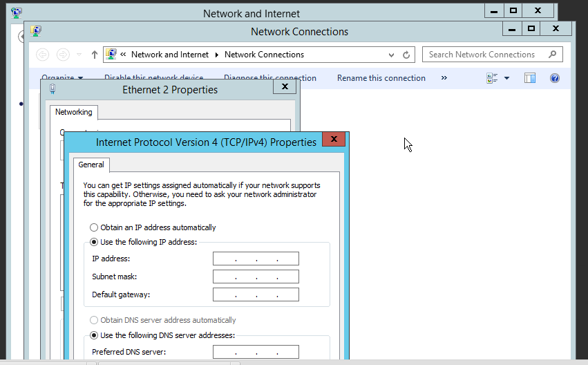Open the recent locations dropdown arrow

click(79, 55)
